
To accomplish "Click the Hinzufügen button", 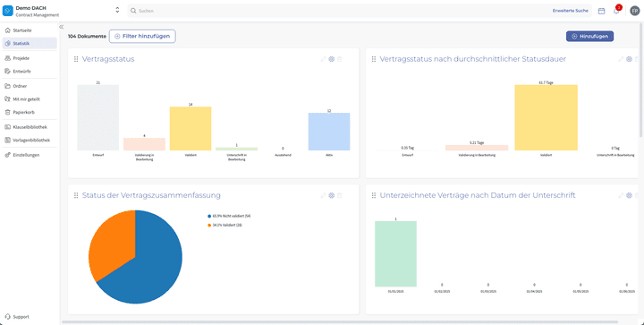I will (589, 36).
